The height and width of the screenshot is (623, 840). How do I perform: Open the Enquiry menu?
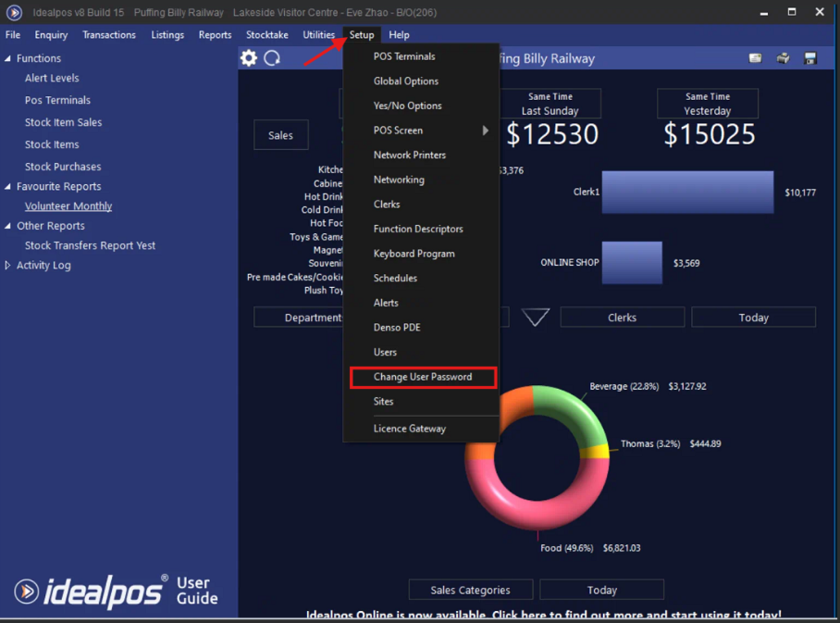52,35
